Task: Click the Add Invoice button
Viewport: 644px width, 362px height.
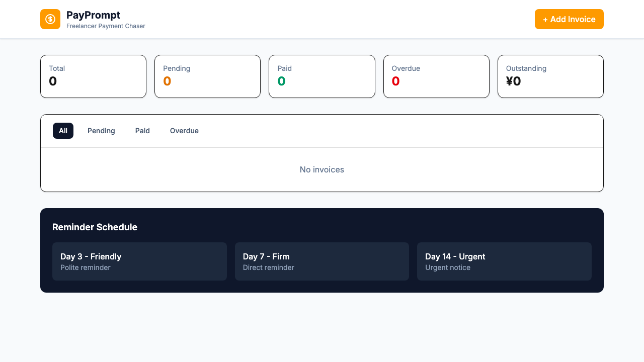Action: [x=569, y=19]
